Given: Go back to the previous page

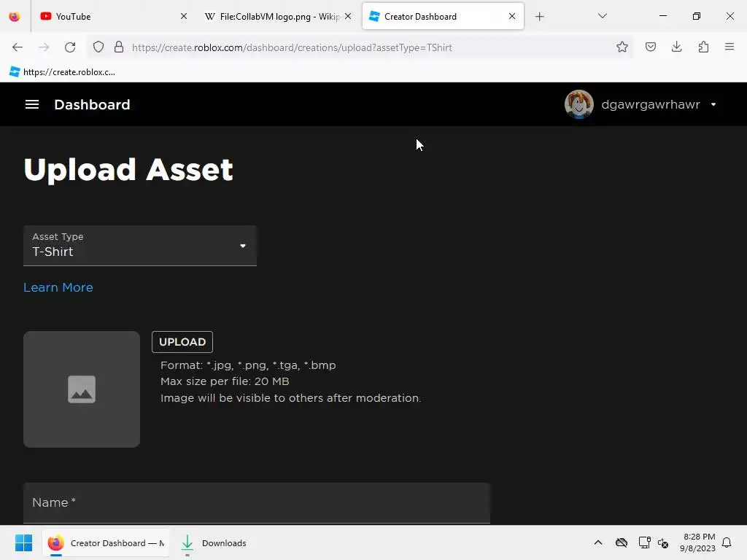Looking at the screenshot, I should click(18, 47).
